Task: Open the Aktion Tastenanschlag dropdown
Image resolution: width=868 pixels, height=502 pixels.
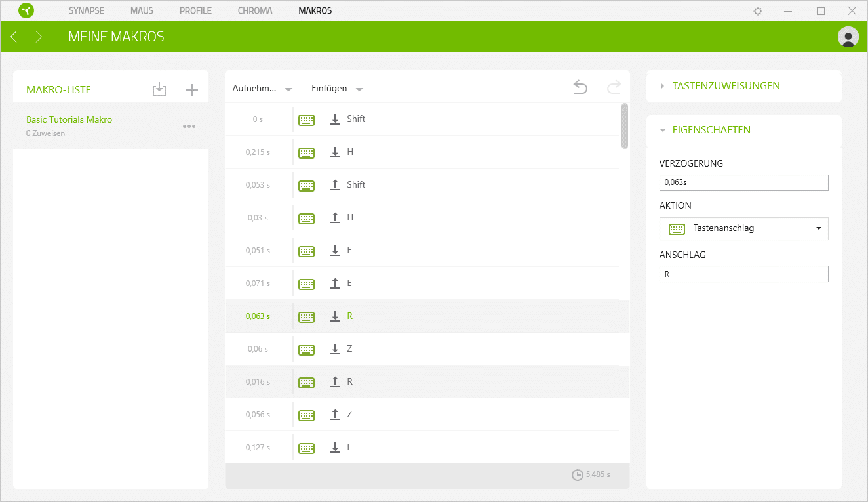Action: point(743,228)
